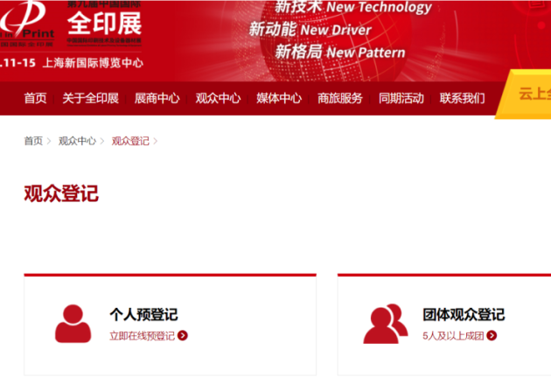Image resolution: width=551 pixels, height=392 pixels.
Task: Click 联系我们 in the navigation bar
Action: pos(462,98)
